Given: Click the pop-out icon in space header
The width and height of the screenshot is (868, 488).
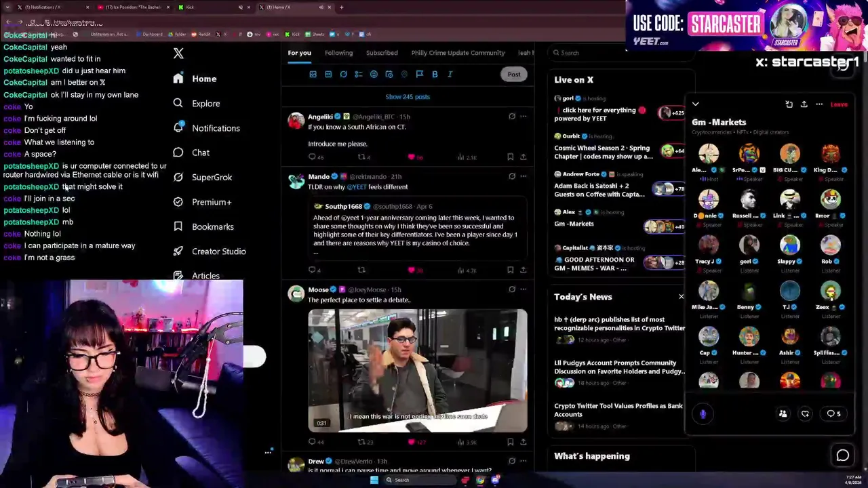Looking at the screenshot, I should coord(789,104).
